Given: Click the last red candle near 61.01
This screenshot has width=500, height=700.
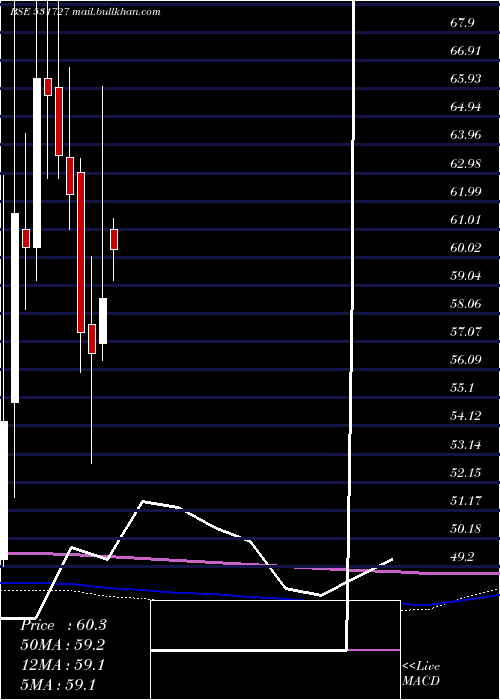Looking at the screenshot, I should pos(114,239).
